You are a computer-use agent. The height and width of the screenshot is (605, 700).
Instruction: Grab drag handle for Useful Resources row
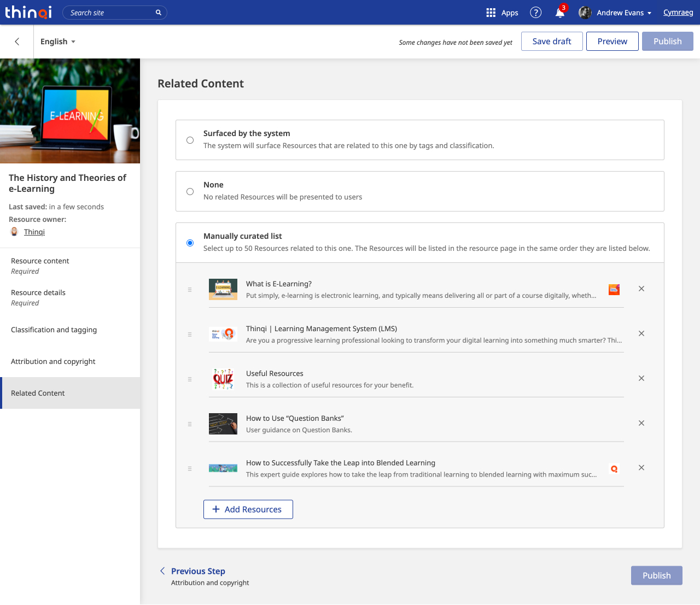tap(190, 379)
